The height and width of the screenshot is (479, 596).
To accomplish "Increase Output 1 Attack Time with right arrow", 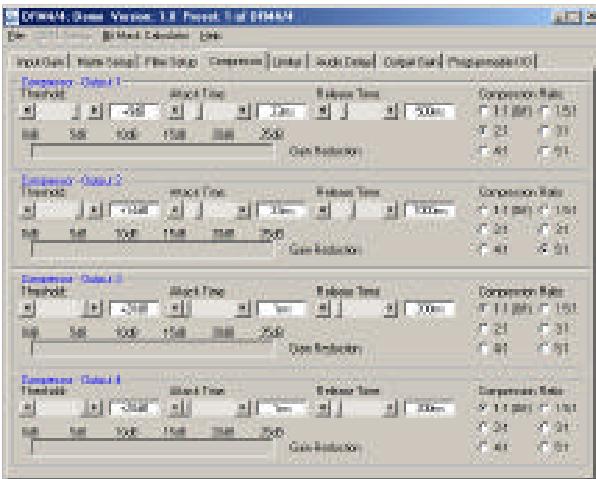I will tap(243, 111).
